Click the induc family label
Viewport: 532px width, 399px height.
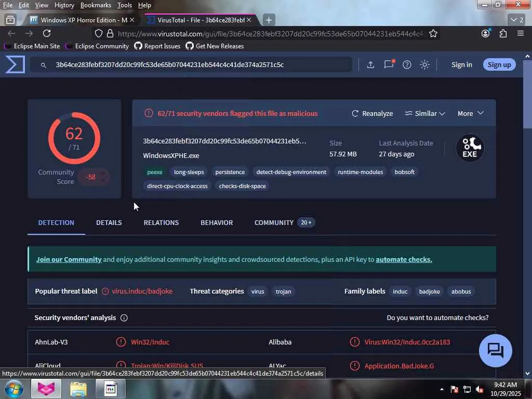[x=400, y=291]
